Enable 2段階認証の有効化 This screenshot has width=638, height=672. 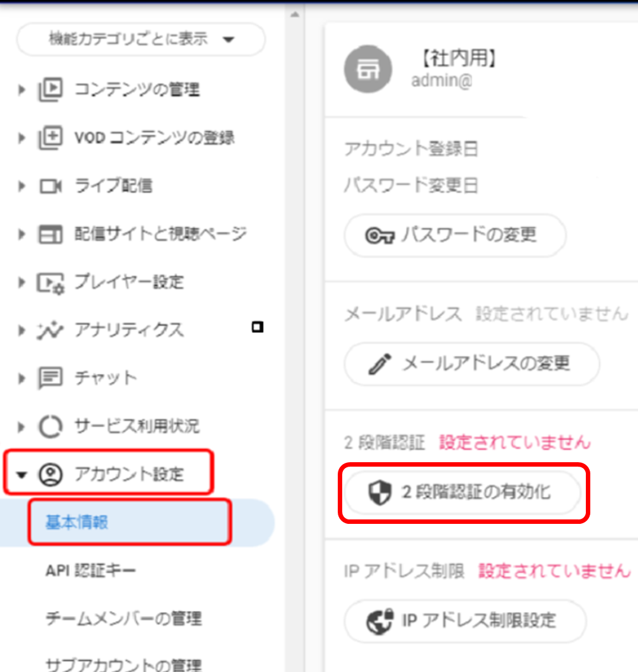click(462, 492)
